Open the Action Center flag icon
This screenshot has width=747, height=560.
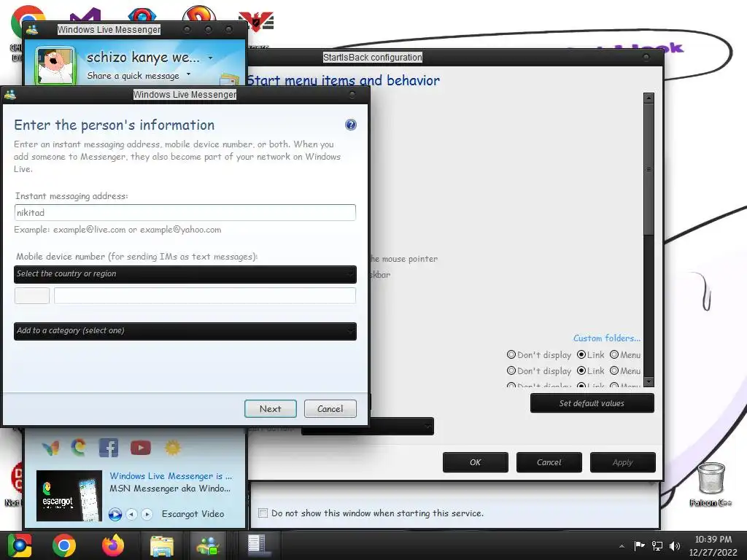639,546
